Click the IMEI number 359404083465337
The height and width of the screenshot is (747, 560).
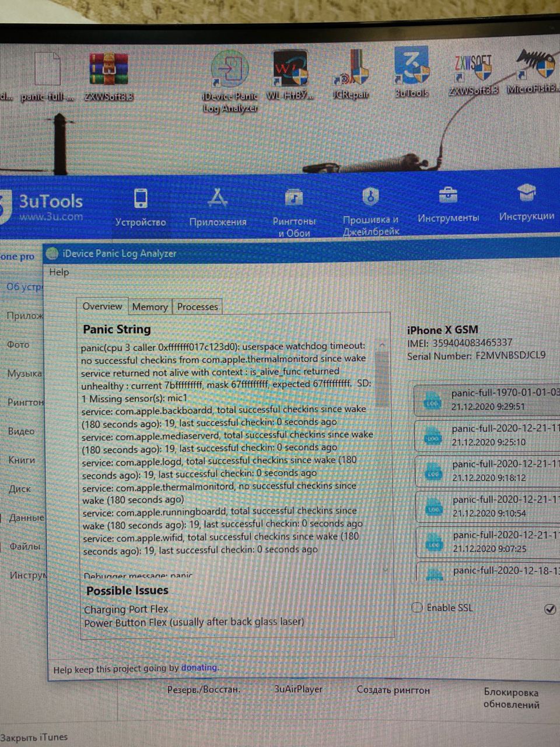tap(472, 343)
